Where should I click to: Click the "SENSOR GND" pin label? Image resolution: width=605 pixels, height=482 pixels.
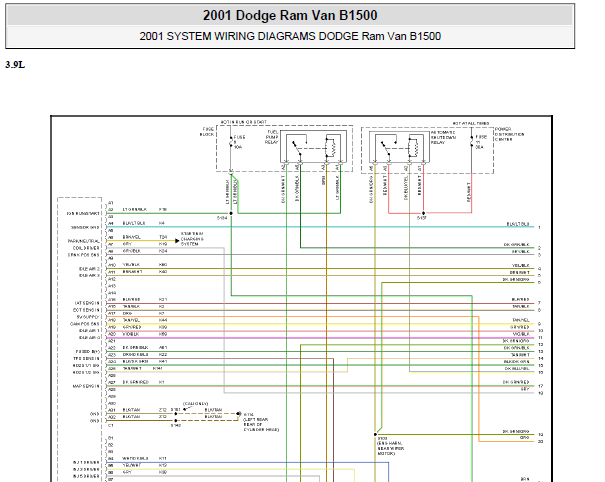[85, 227]
